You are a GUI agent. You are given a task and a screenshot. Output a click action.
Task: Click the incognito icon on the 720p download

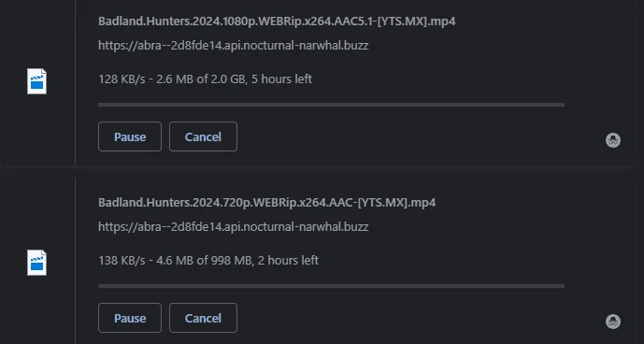(x=613, y=322)
